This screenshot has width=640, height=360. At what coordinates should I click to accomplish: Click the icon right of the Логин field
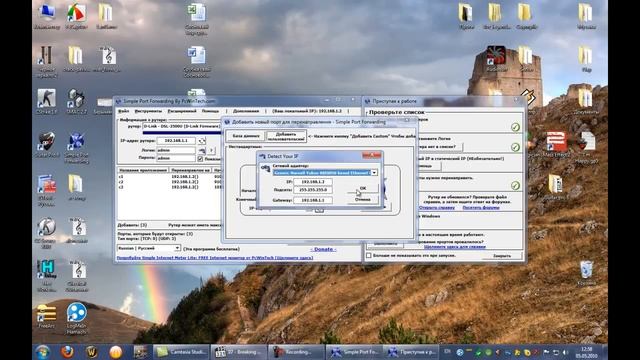point(202,151)
